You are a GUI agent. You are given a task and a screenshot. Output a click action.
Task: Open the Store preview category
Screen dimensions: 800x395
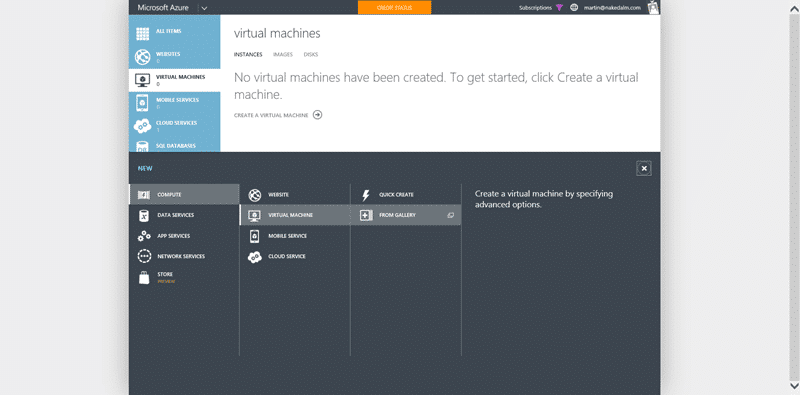click(x=184, y=277)
